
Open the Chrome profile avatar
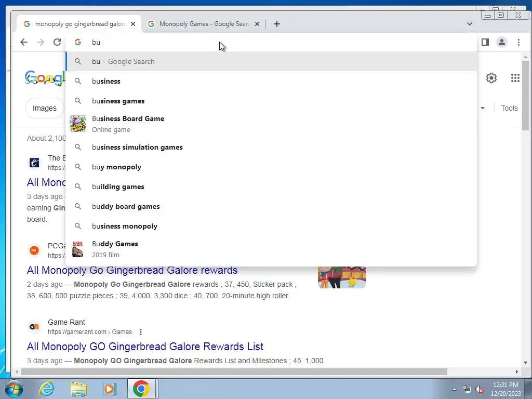pyautogui.click(x=502, y=42)
